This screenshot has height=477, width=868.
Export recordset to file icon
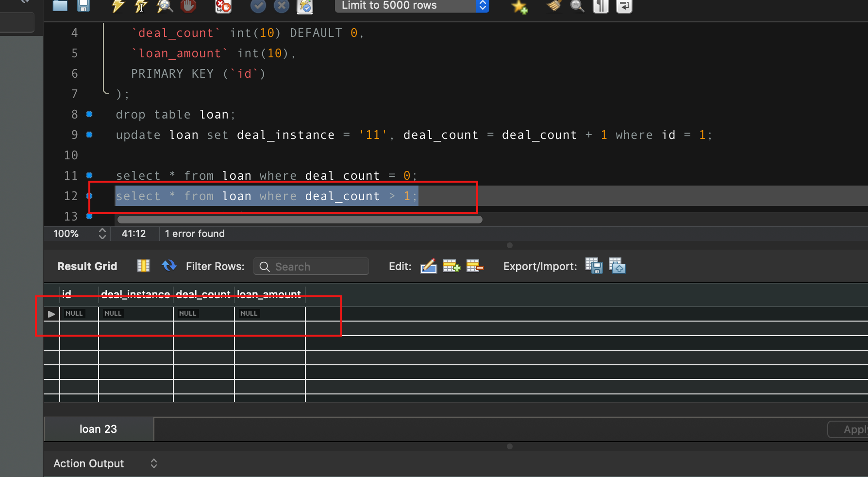pos(594,266)
